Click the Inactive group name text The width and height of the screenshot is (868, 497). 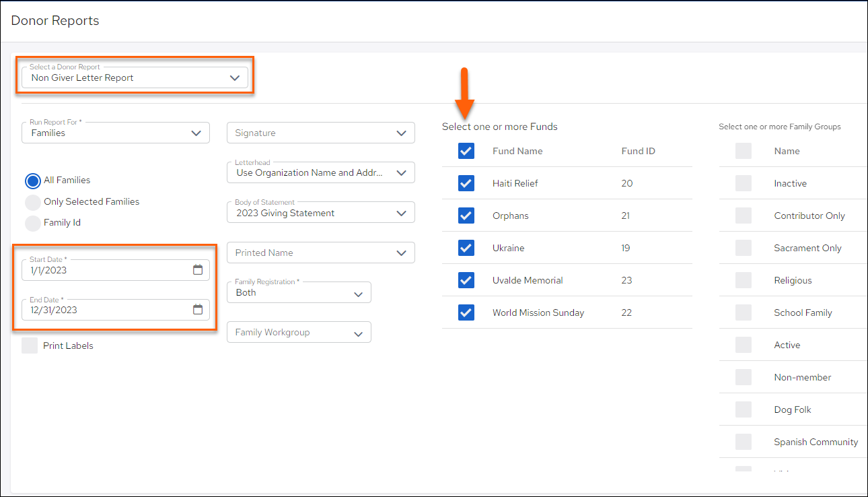click(790, 183)
